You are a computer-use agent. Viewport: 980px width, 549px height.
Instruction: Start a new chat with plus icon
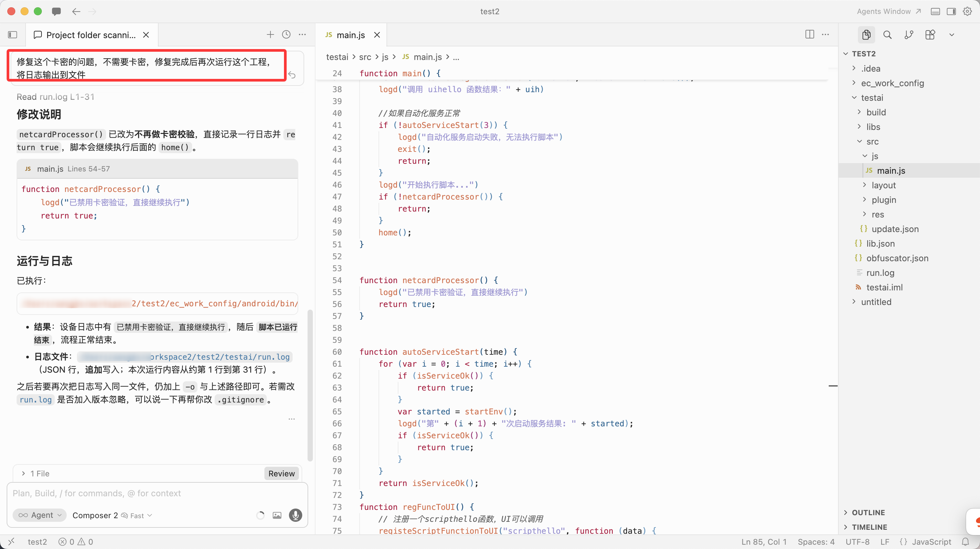click(x=270, y=34)
